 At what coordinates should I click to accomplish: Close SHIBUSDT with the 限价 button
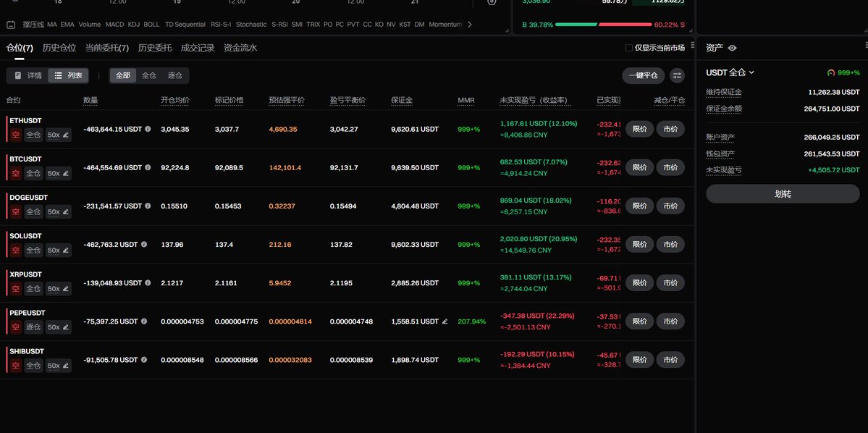pyautogui.click(x=639, y=360)
